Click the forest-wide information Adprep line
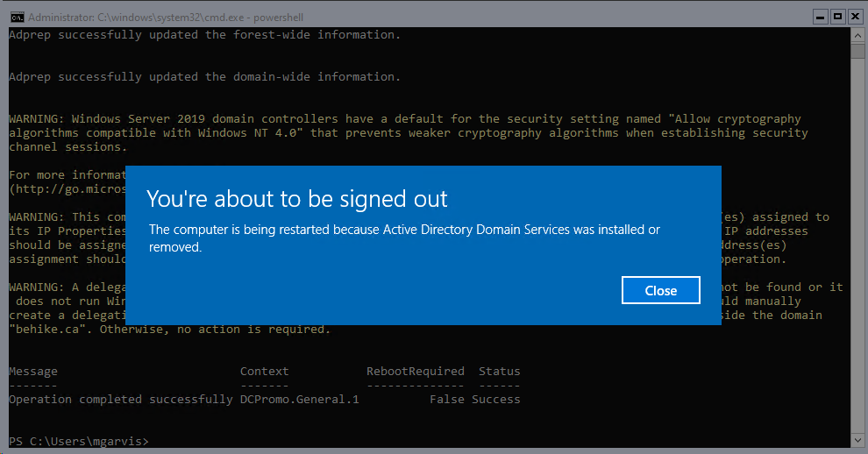 pyautogui.click(x=204, y=35)
